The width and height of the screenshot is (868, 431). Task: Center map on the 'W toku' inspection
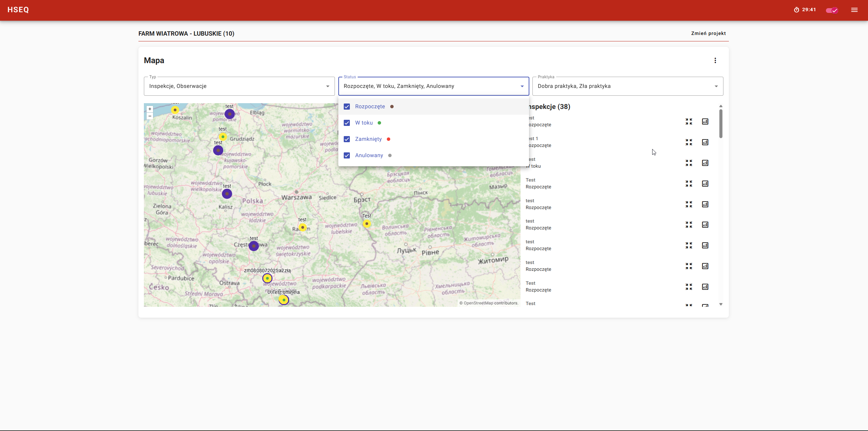pyautogui.click(x=688, y=163)
